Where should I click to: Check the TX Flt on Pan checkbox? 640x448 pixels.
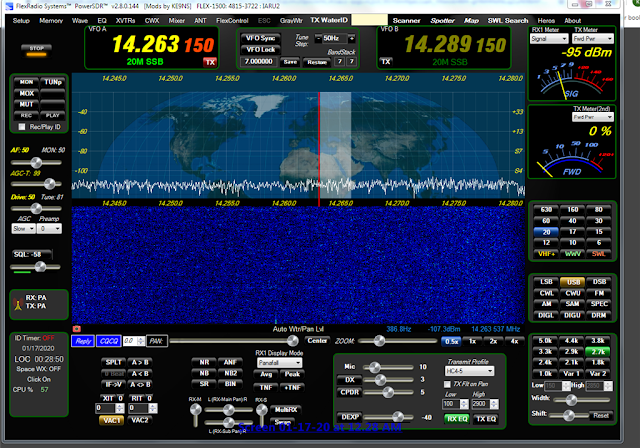[447, 384]
